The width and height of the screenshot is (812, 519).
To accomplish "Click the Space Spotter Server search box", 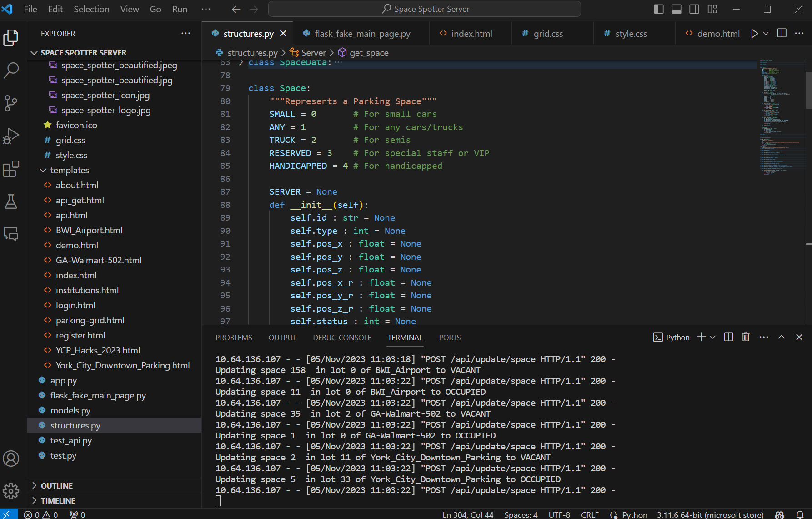I will (425, 9).
